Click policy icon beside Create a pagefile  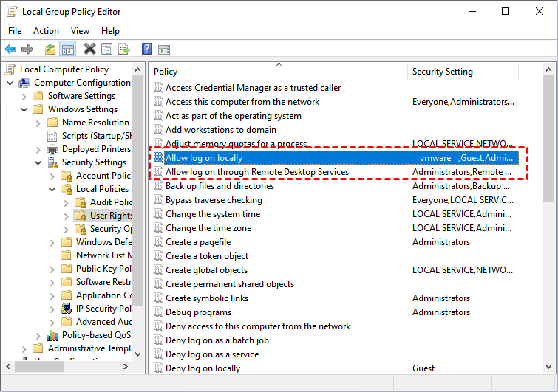click(158, 242)
